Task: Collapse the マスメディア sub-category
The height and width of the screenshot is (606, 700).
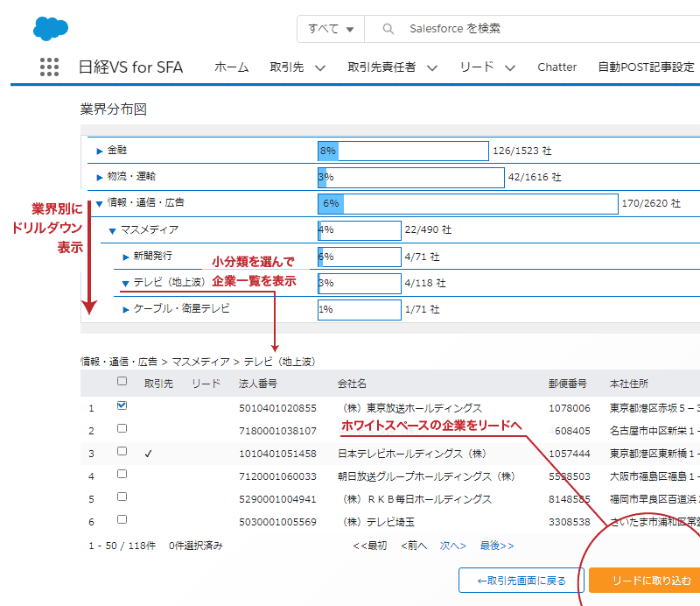Action: pyautogui.click(x=113, y=230)
